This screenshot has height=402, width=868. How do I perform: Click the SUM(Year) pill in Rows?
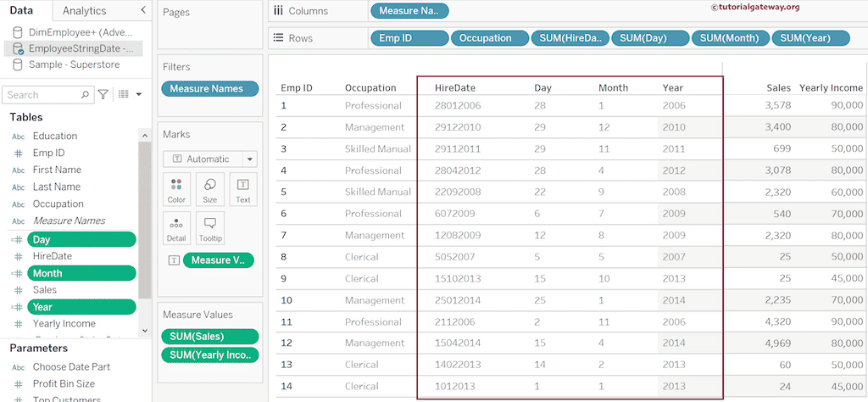(810, 38)
